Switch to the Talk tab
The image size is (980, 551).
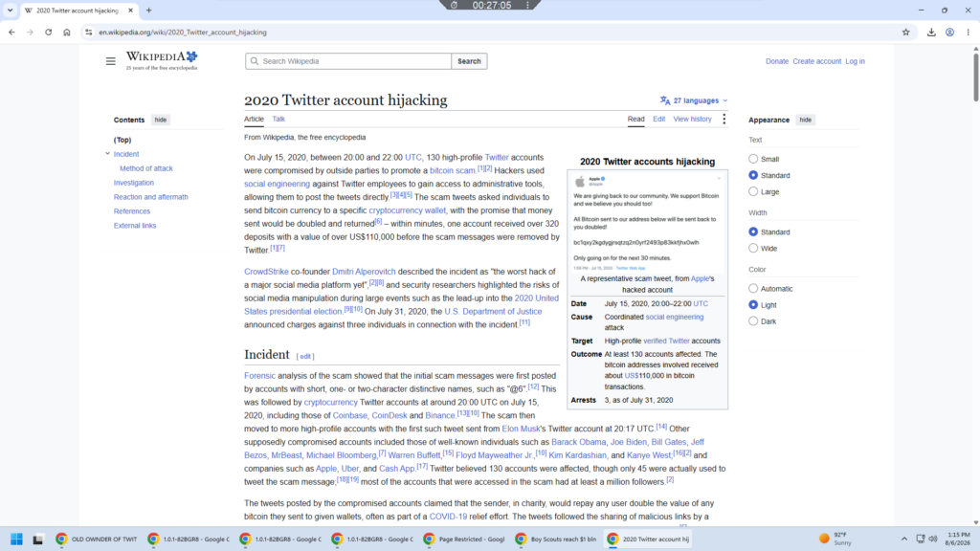[278, 119]
